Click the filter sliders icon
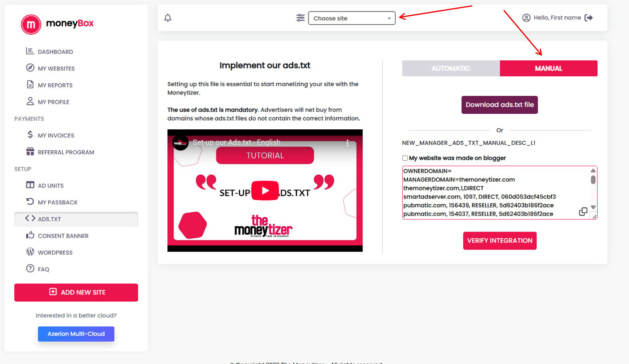The width and height of the screenshot is (629, 364). point(300,18)
